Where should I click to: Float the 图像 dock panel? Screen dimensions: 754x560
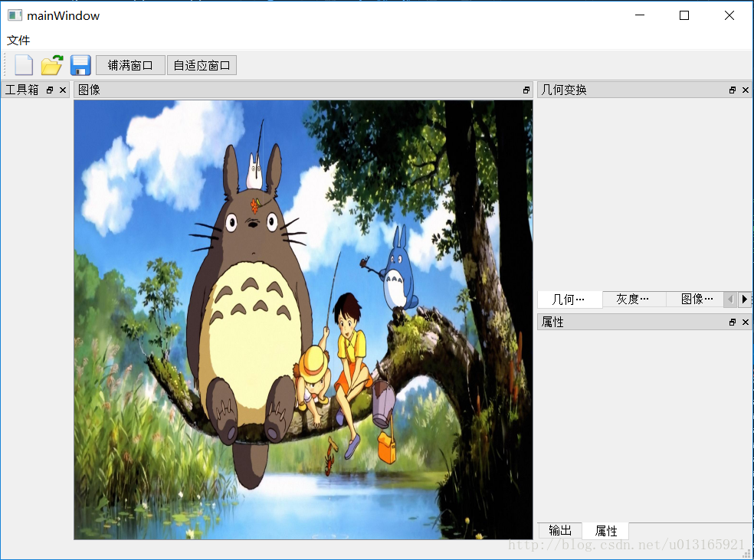526,90
